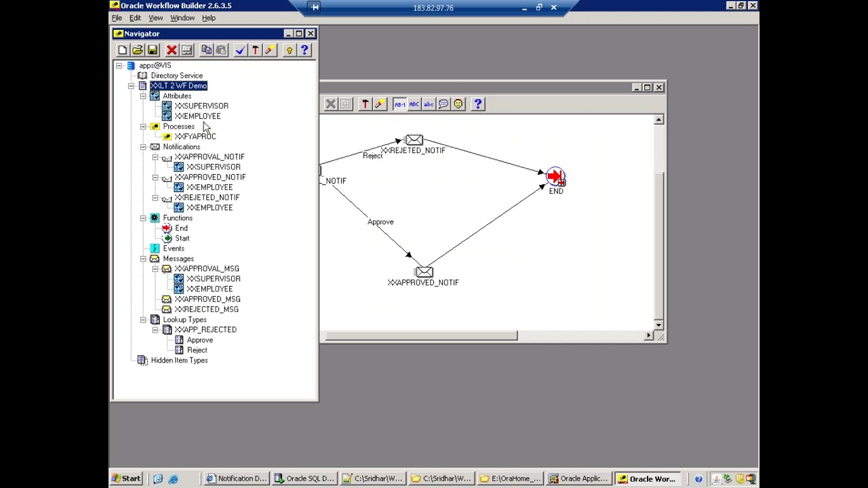Select Hidden Item Types node
Screen dimensions: 868x488
(179, 361)
